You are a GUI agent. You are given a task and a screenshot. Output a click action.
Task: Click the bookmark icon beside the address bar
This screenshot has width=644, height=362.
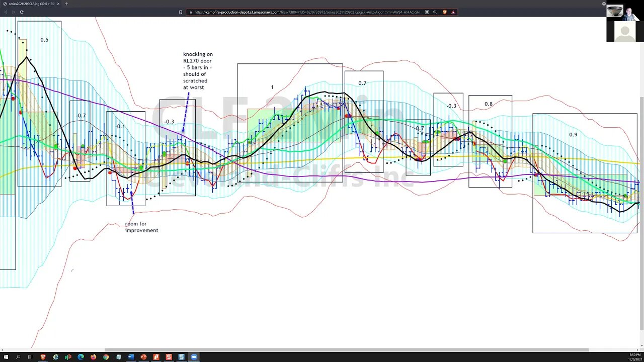coord(181,12)
